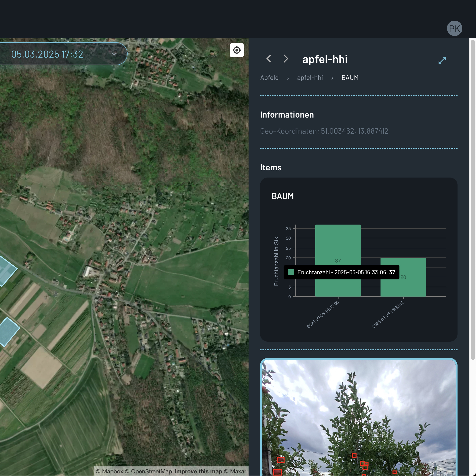Click the green legend swatch in the tooltip
The image size is (476, 476).
(x=291, y=272)
